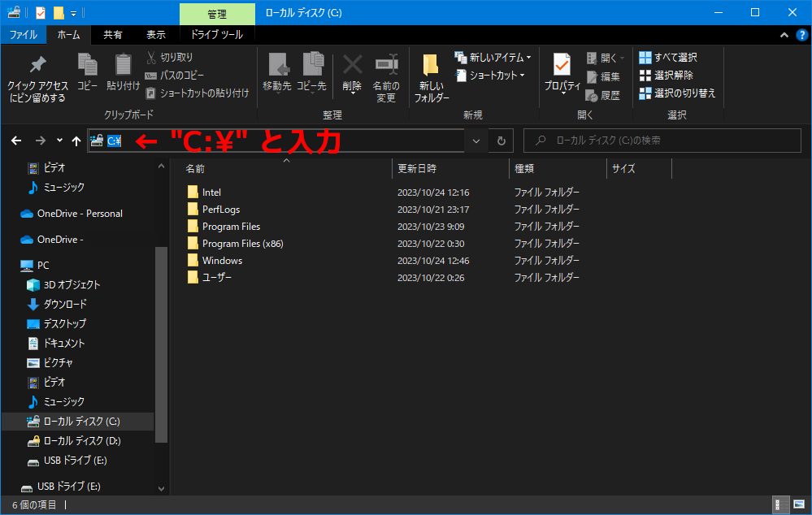Create a new folder with 新しいフォルダー

[431, 78]
